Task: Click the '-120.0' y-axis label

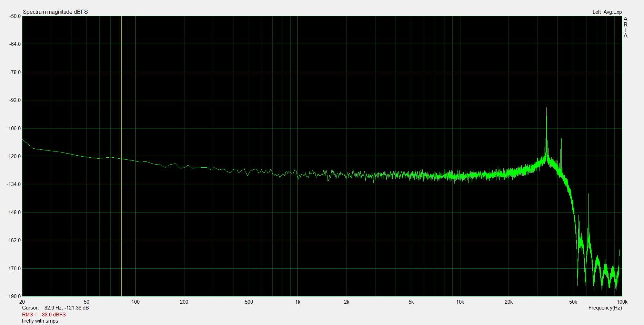Action: 13,156
